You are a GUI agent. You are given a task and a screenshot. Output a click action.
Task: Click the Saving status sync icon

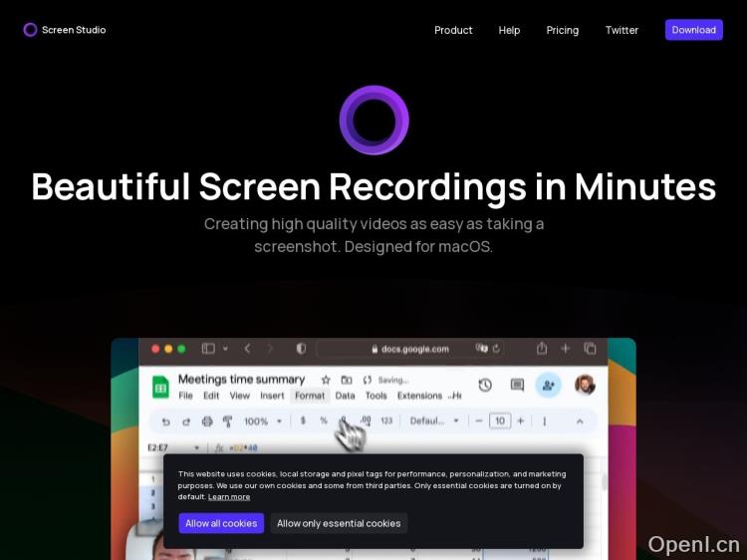click(x=367, y=380)
